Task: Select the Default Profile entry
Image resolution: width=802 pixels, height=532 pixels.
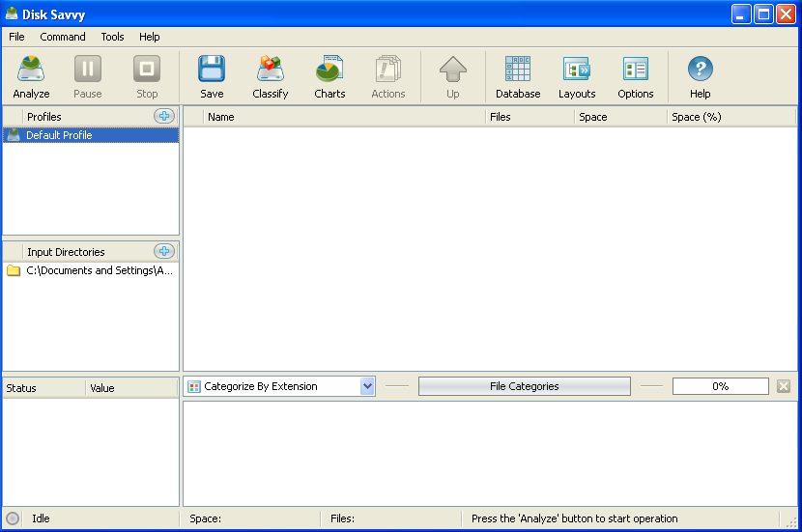Action: tap(59, 136)
